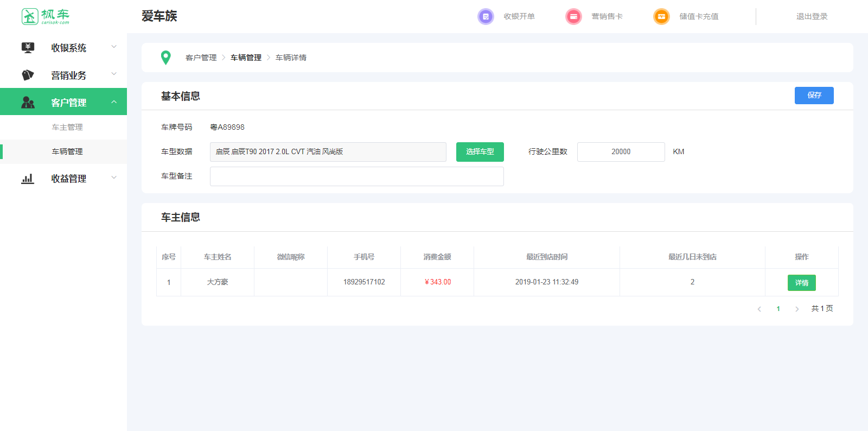Collapse the 客户管理 menu chevron
Screen dimensions: 868x431
coord(114,102)
